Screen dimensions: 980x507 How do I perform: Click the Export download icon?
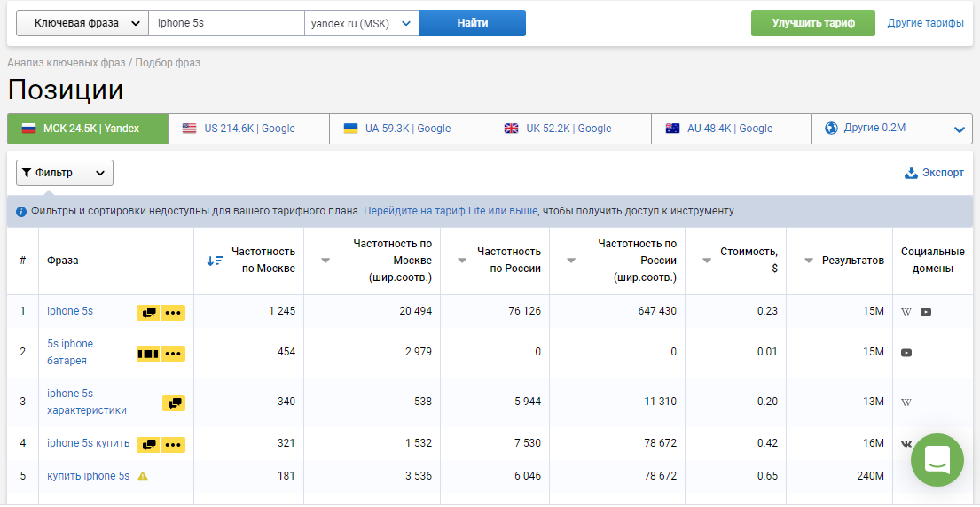point(911,173)
